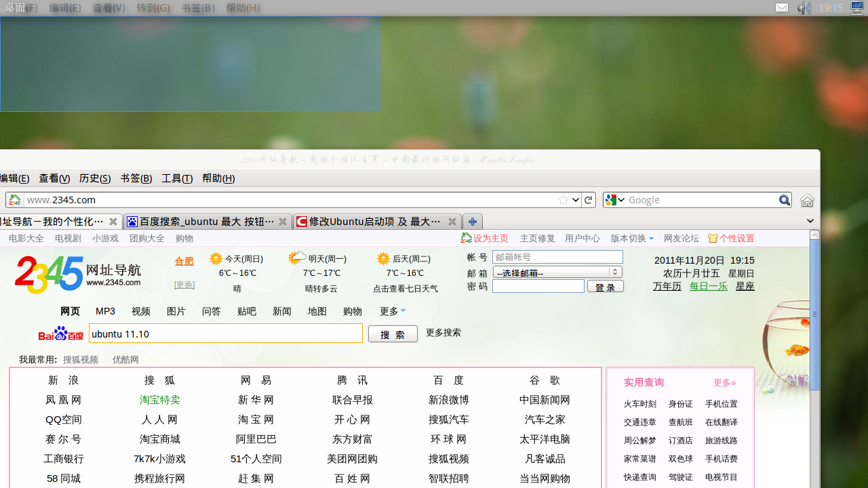
Task: Click the vertical scrollbar thumb of the page
Action: (814, 314)
